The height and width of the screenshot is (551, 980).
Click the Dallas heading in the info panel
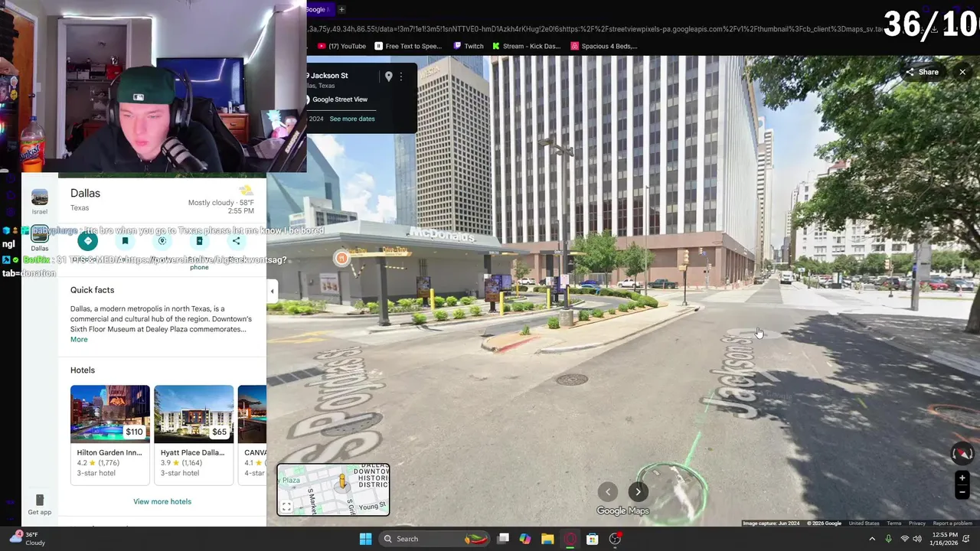point(85,194)
